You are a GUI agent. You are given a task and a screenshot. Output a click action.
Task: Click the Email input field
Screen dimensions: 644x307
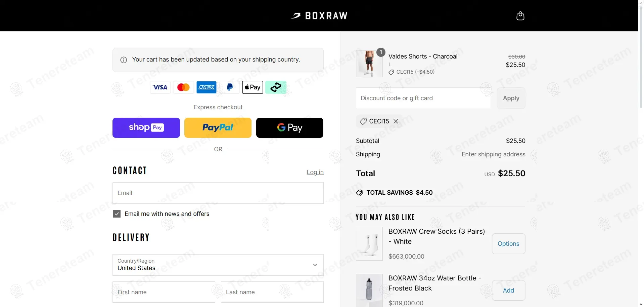coord(218,193)
